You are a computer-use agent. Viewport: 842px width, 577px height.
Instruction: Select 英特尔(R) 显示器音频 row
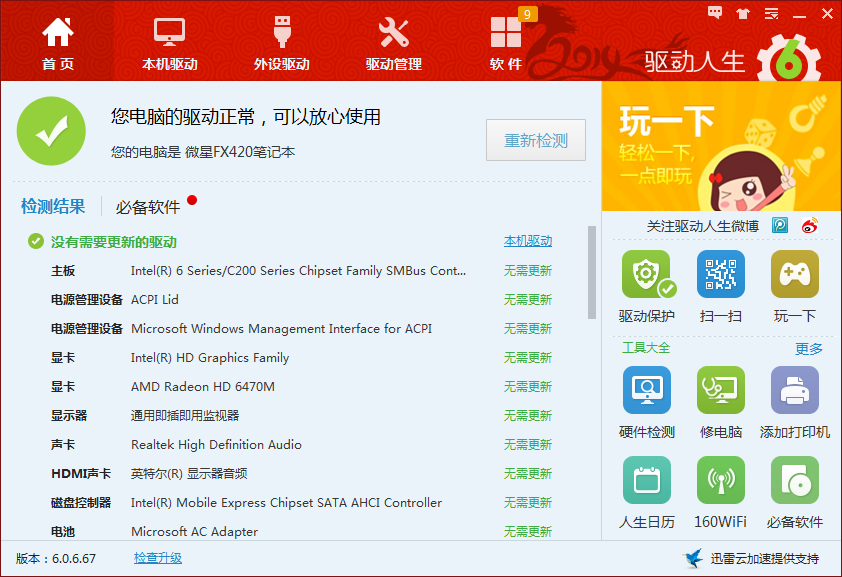[x=301, y=473]
